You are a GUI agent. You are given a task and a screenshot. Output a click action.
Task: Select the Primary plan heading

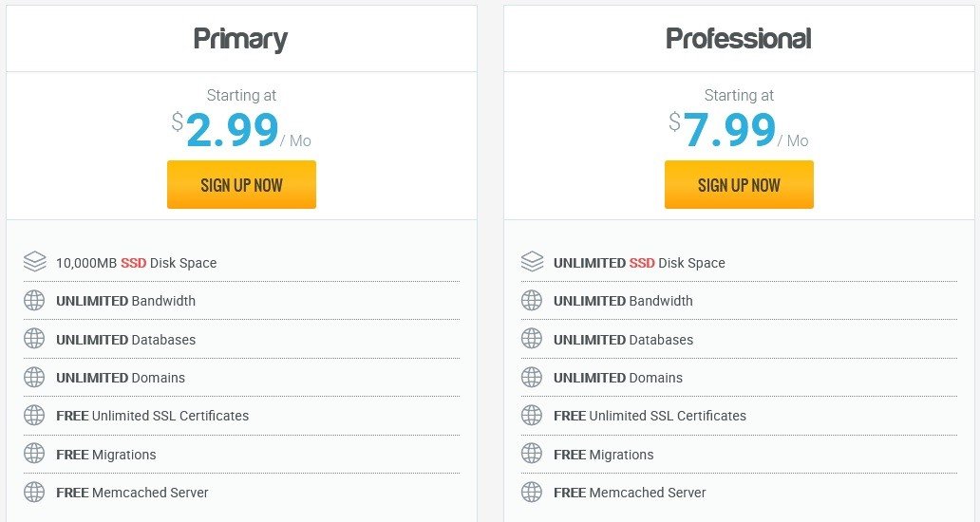[240, 39]
